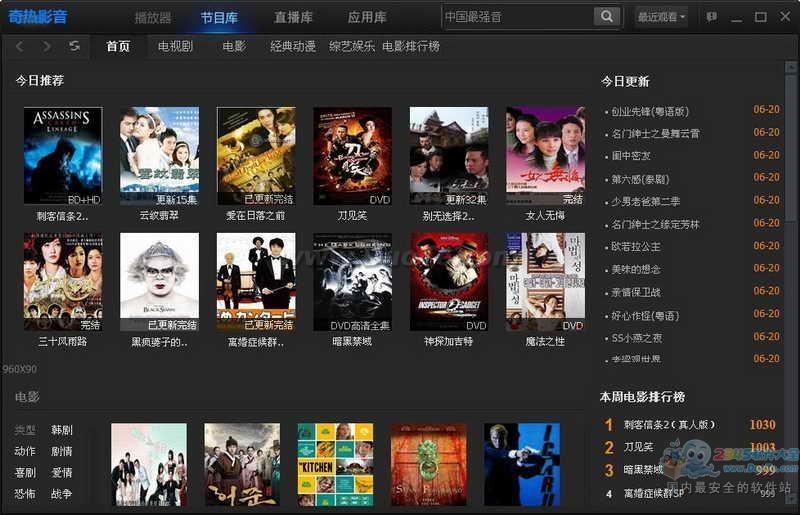Go forward with the right arrow
The height and width of the screenshot is (515, 800).
click(x=47, y=46)
